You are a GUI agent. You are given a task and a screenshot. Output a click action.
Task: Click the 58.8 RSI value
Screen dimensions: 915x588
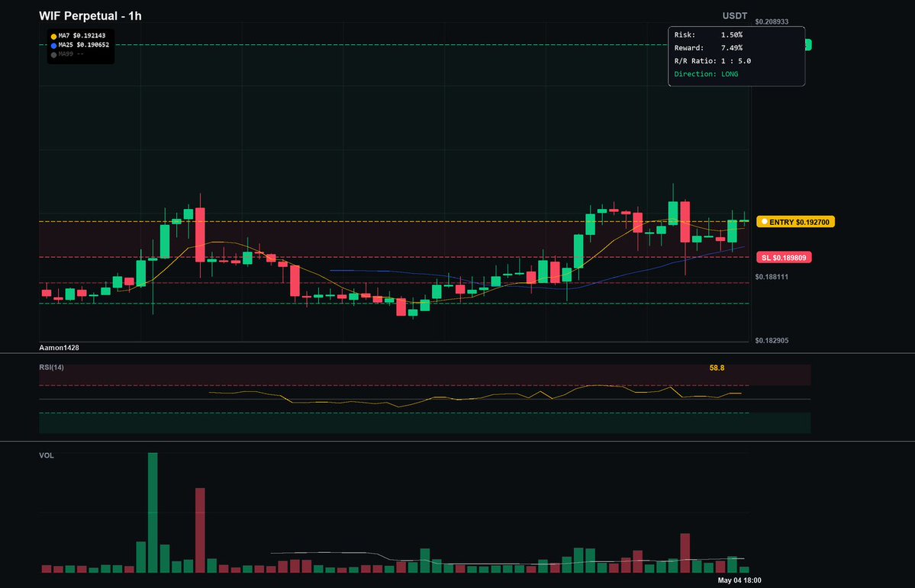(x=717, y=368)
